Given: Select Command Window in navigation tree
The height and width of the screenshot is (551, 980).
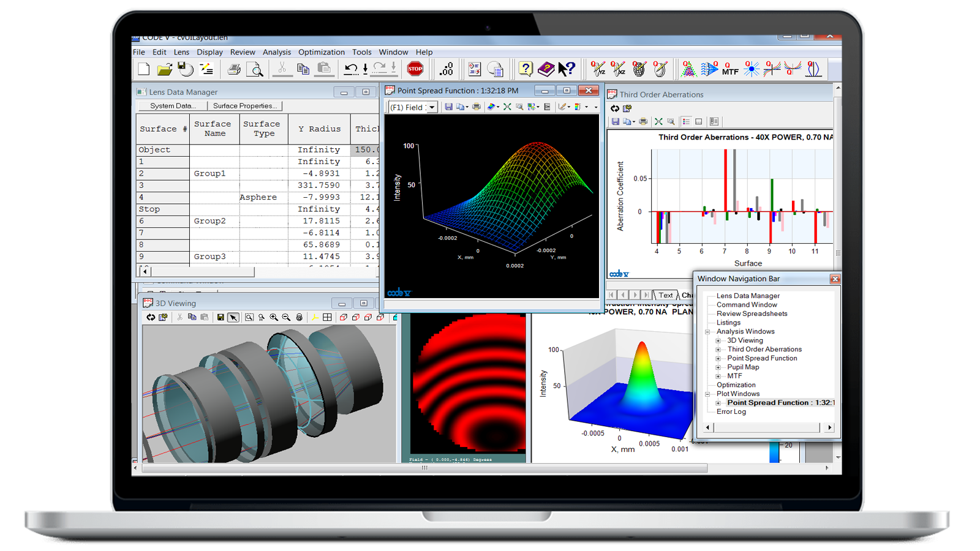Looking at the screenshot, I should point(747,305).
